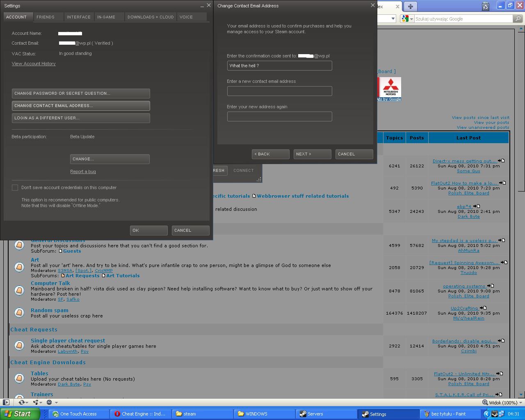This screenshot has height=420, width=525.
Task: Open the View Account History link
Action: (x=34, y=64)
